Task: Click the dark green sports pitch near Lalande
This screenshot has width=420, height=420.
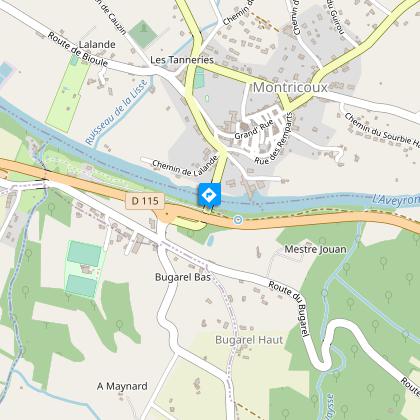Action: [x=143, y=35]
